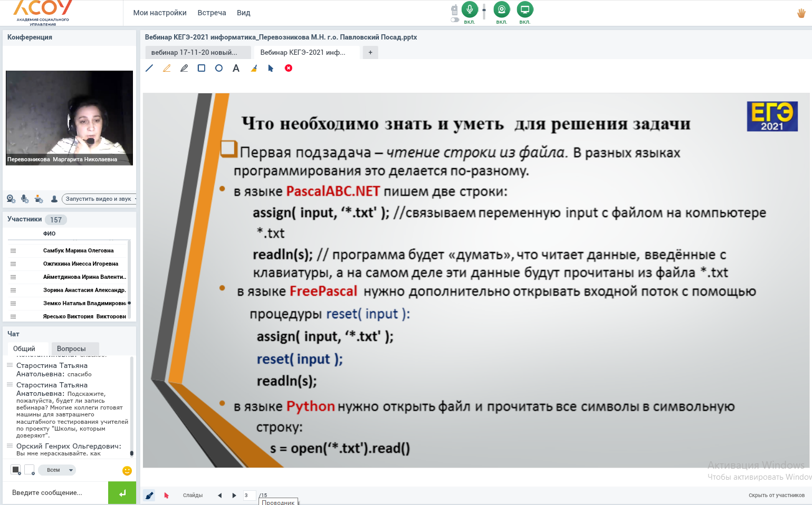Toggle webcam ВКЛ. button off
The width and height of the screenshot is (812, 505).
point(501,9)
